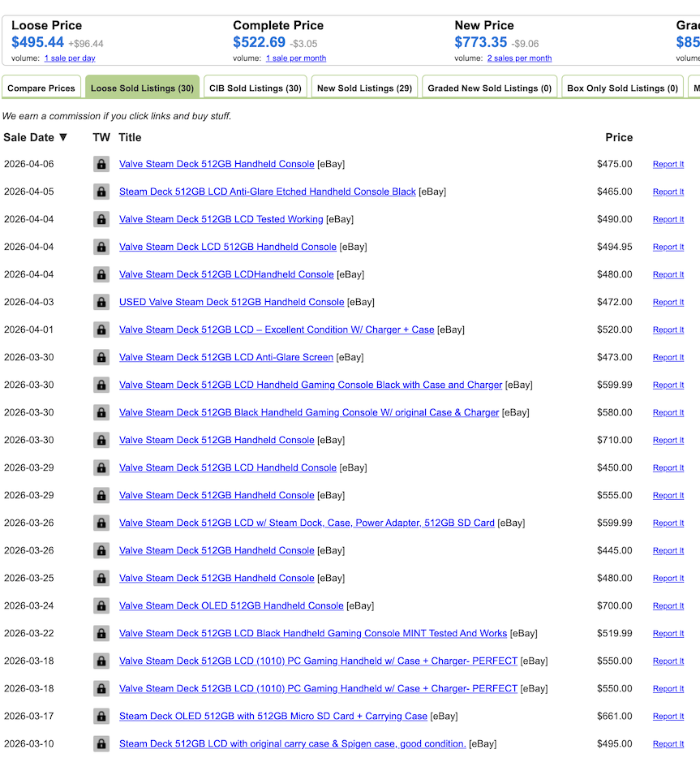
Task: Click lock icon for Excellent Condition listing
Action: tap(101, 329)
